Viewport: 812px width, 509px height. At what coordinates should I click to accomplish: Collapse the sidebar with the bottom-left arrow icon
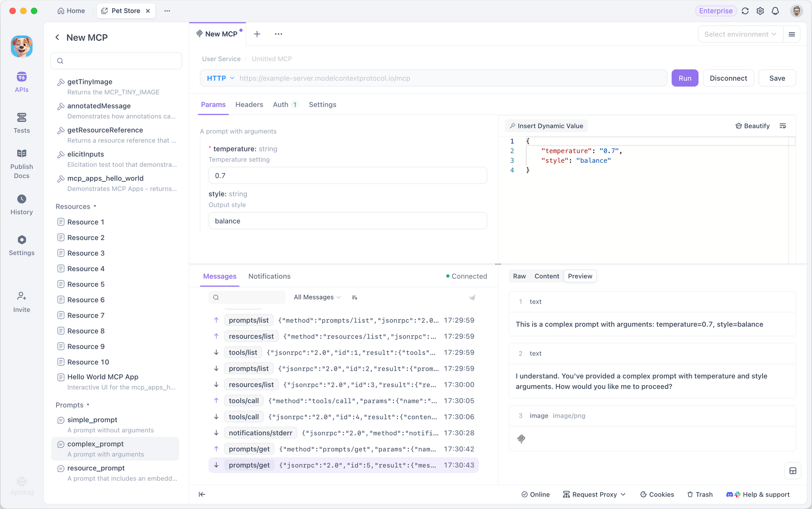coord(202,494)
